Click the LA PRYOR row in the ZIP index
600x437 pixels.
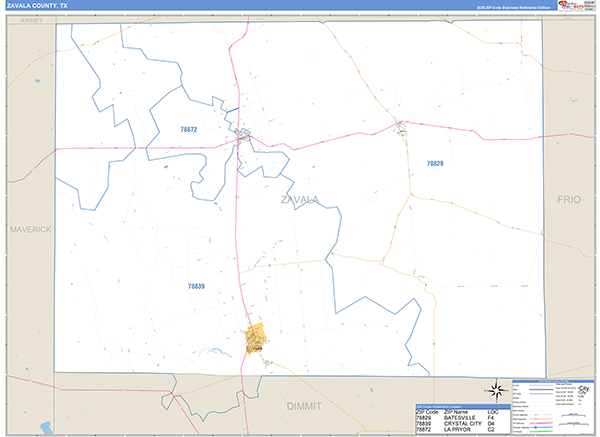(x=463, y=430)
